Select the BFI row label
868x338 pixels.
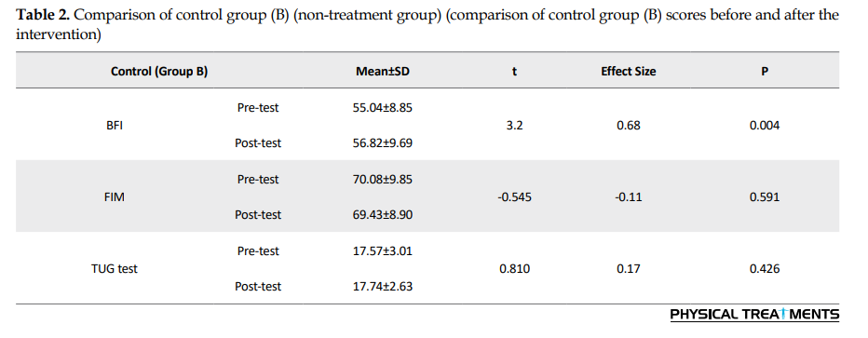click(x=114, y=126)
